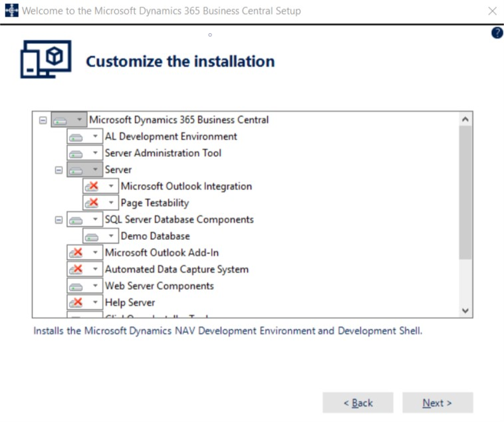The image size is (504, 422).
Task: Click the help question mark icon
Action: click(x=497, y=33)
